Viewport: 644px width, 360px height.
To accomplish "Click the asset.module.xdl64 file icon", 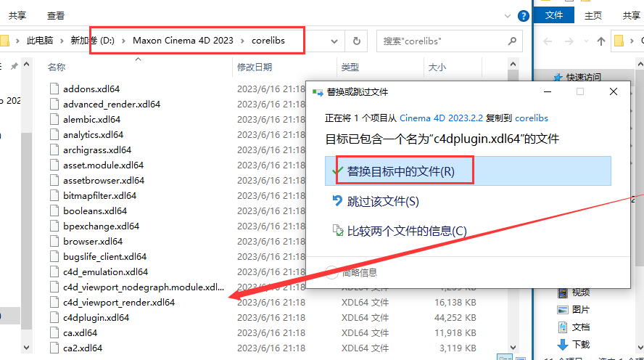I will tap(54, 165).
